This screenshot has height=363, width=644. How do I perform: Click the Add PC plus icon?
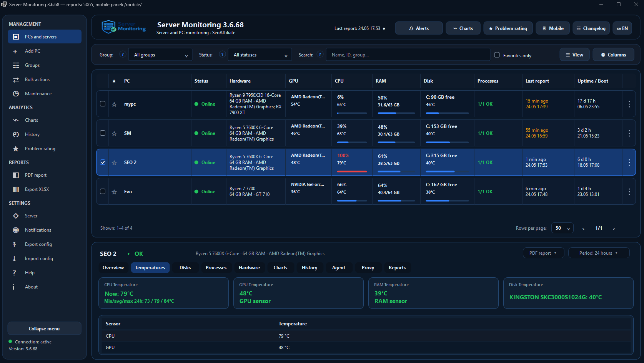click(x=15, y=51)
